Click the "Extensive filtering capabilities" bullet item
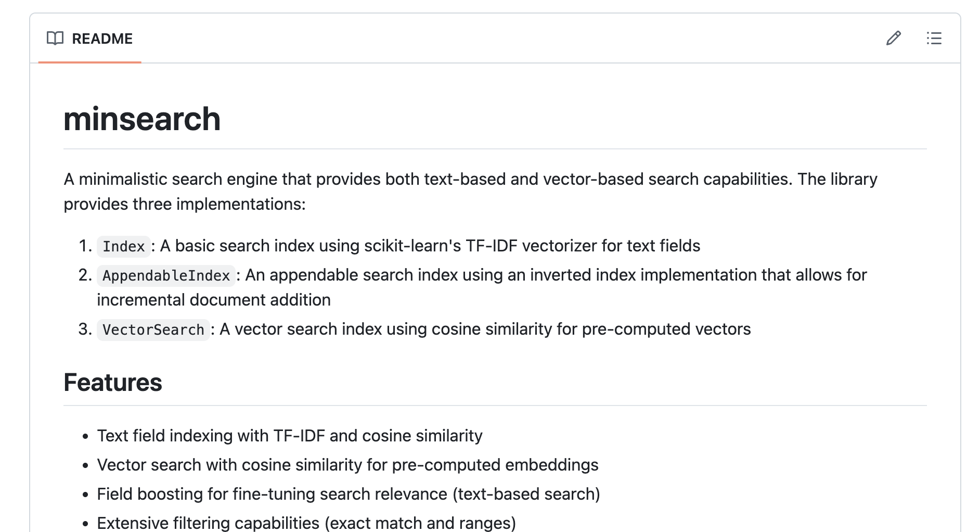Screen dimensions: 980x532 click(x=306, y=523)
